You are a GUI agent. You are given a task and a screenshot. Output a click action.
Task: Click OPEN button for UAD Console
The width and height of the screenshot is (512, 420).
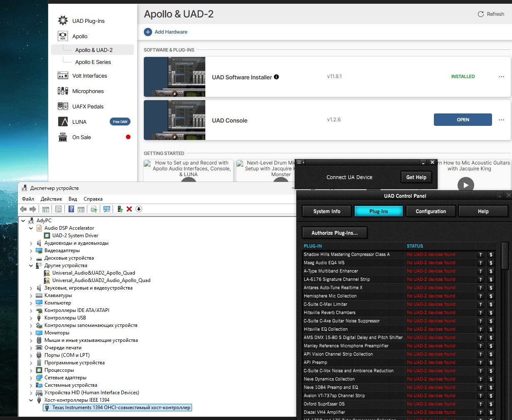[463, 120]
